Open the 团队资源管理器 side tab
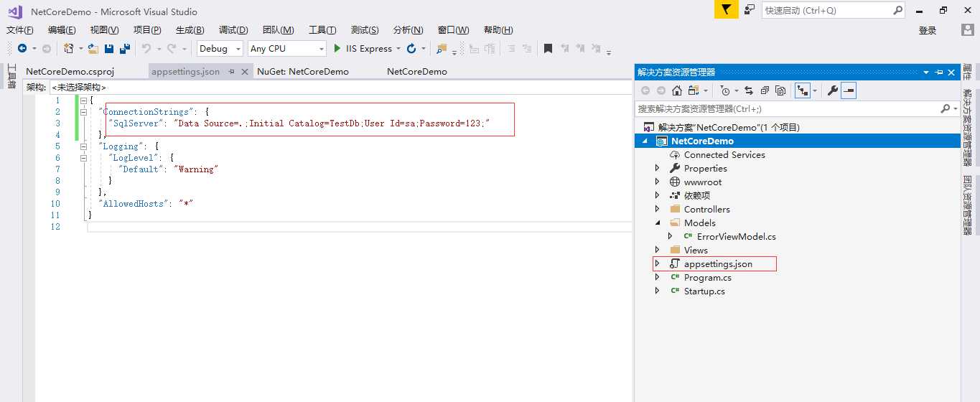This screenshot has width=980, height=402. pyautogui.click(x=967, y=205)
